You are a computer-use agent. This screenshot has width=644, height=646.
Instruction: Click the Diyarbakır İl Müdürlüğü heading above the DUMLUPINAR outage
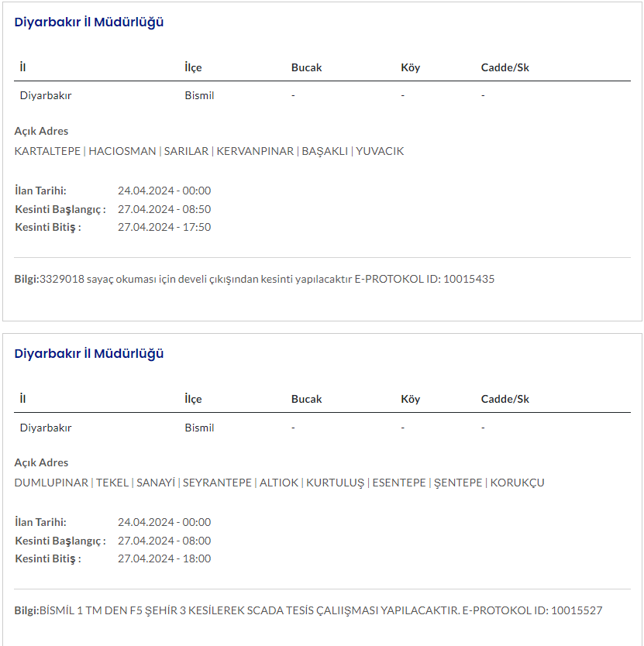click(89, 353)
